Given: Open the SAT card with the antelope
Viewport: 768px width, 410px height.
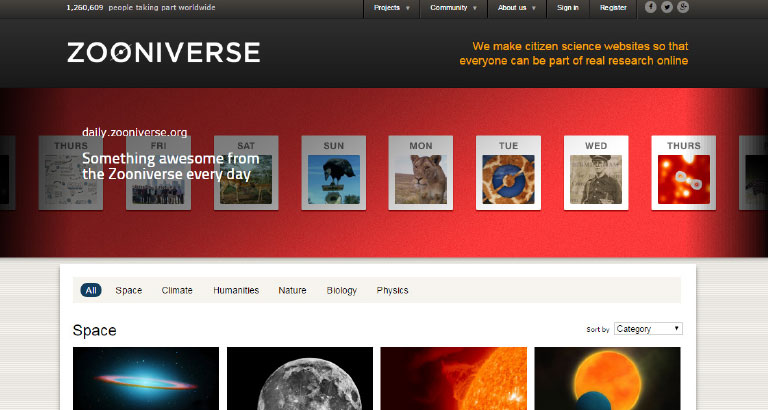Looking at the screenshot, I should click(246, 173).
